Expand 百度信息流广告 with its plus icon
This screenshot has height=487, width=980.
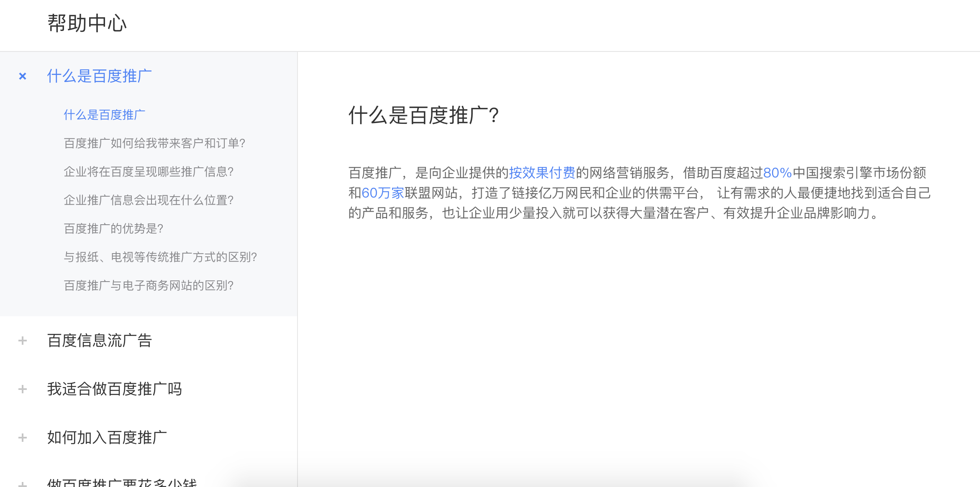23,341
